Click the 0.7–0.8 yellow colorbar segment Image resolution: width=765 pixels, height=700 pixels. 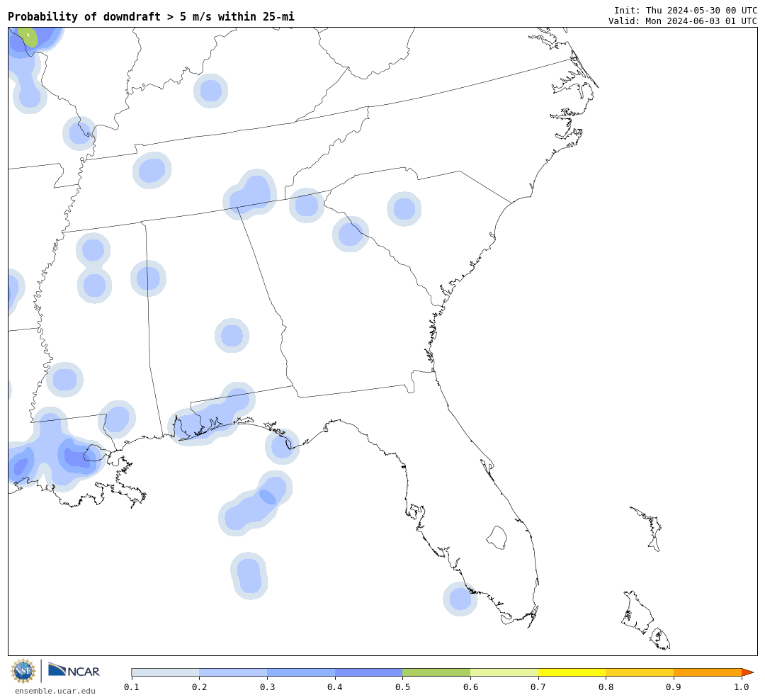coord(572,672)
